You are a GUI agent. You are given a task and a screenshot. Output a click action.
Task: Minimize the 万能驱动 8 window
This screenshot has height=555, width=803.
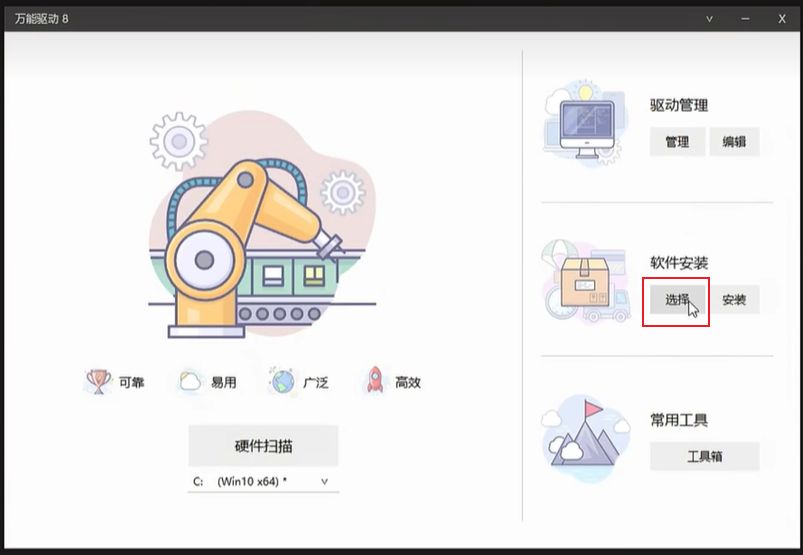tap(745, 18)
